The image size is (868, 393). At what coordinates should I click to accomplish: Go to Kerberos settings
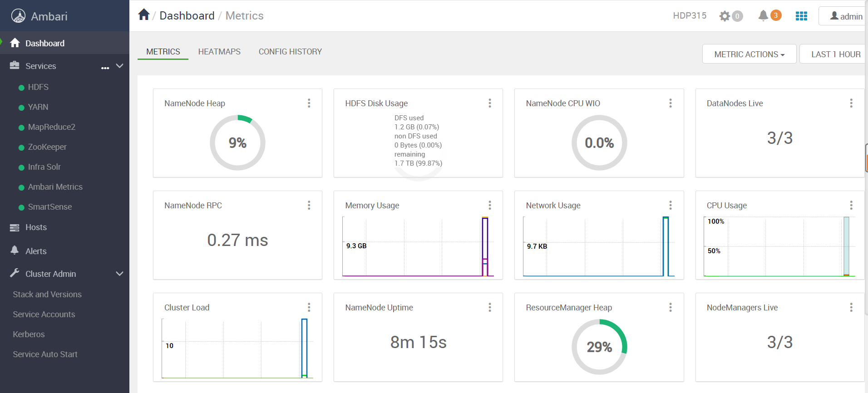(29, 334)
